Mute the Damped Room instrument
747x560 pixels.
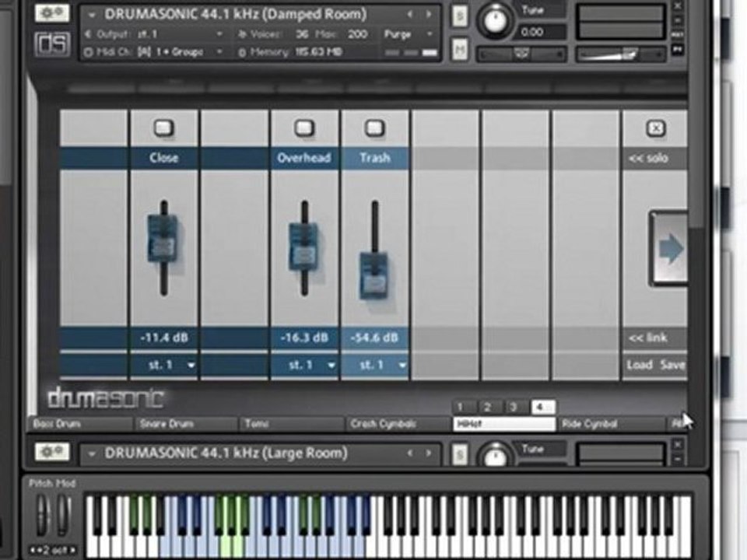point(459,48)
